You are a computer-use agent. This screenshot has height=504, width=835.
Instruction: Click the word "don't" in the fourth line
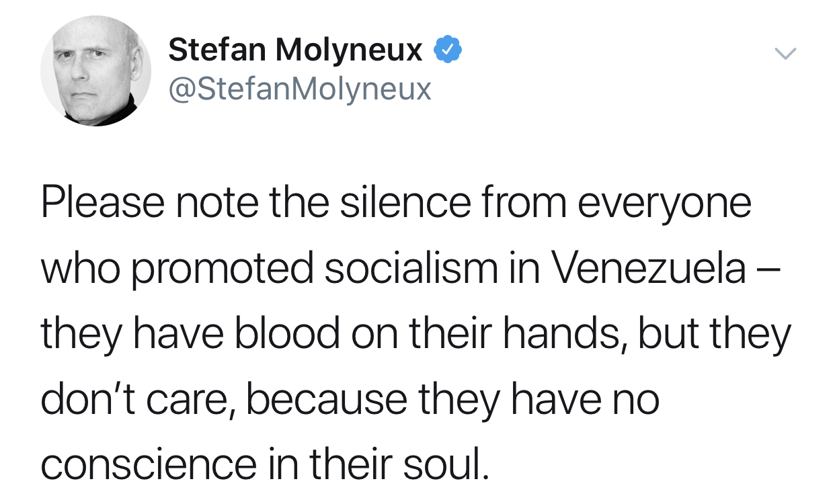(91, 399)
